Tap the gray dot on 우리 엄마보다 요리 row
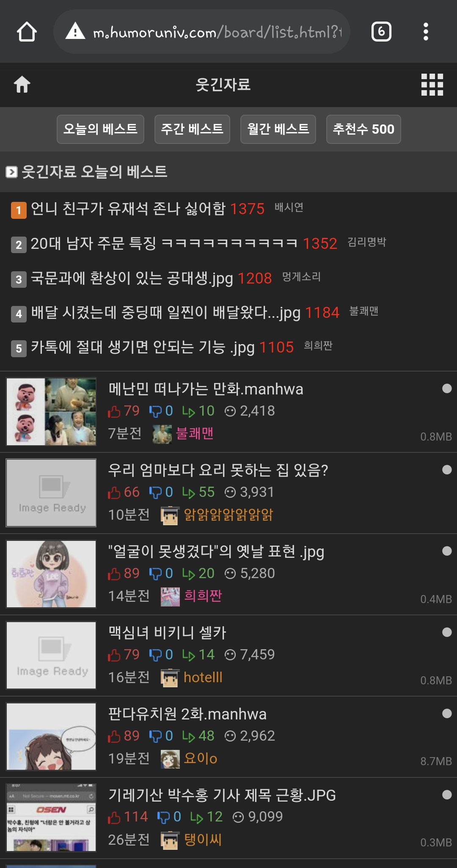This screenshot has height=868, width=457. [x=447, y=470]
